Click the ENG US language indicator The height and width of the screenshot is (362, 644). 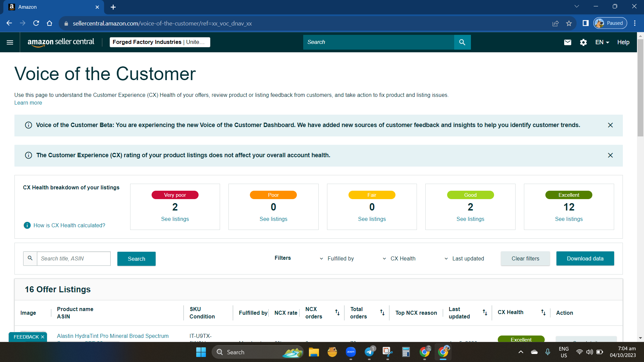tap(563, 352)
